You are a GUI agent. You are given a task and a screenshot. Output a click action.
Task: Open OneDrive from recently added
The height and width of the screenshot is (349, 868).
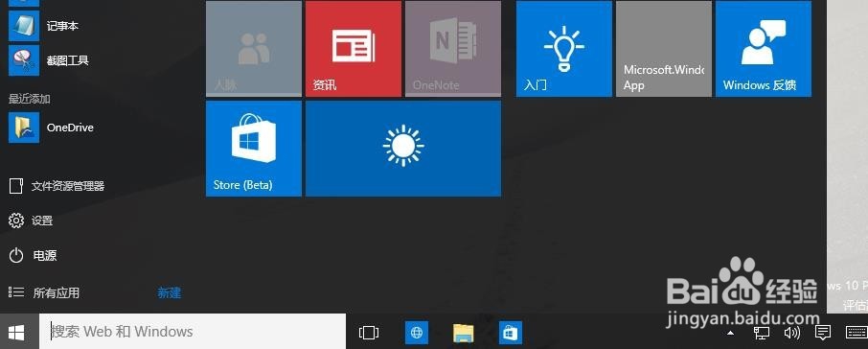tap(52, 128)
